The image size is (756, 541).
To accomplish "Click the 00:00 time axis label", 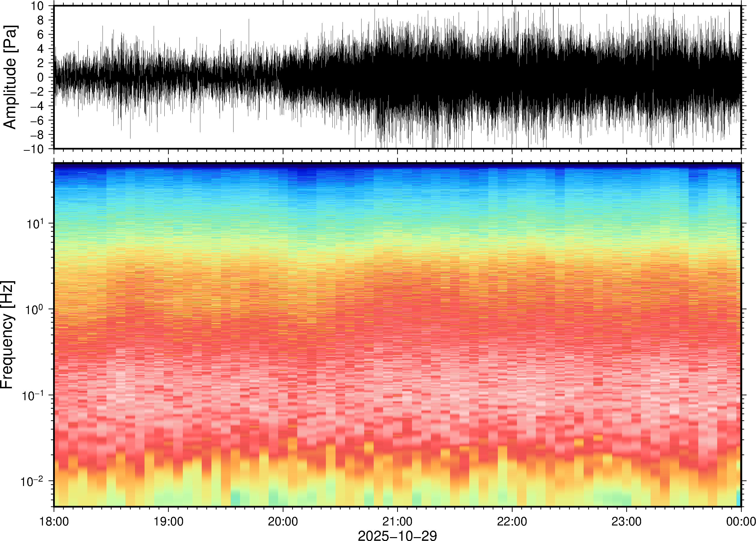I will tap(741, 521).
